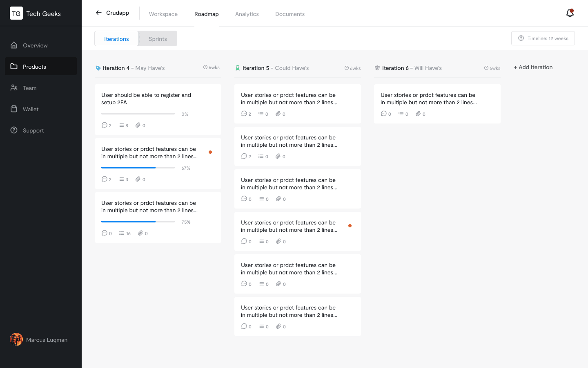Click the back arrow beside Crudapp
The height and width of the screenshot is (368, 588).
tap(98, 13)
